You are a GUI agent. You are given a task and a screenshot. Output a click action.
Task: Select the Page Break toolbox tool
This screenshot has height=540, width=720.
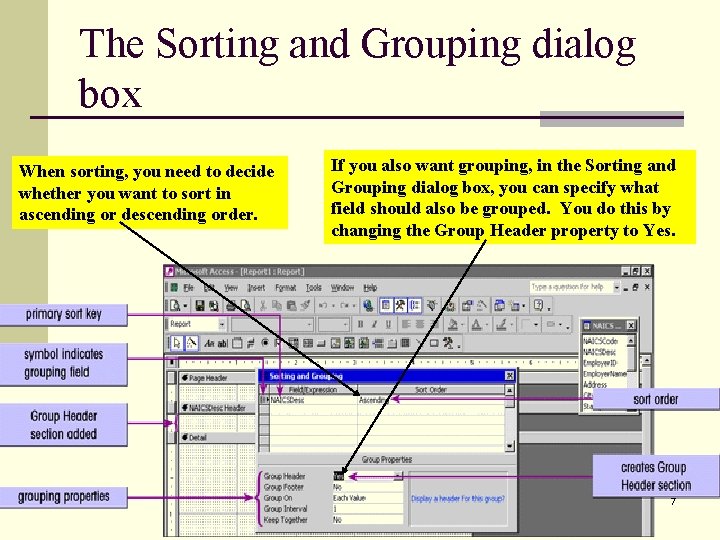click(377, 343)
